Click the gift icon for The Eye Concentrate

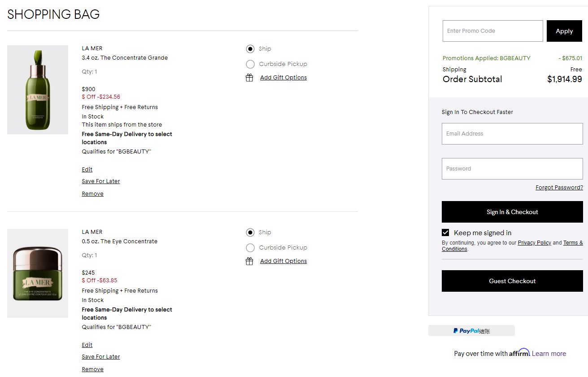point(249,261)
